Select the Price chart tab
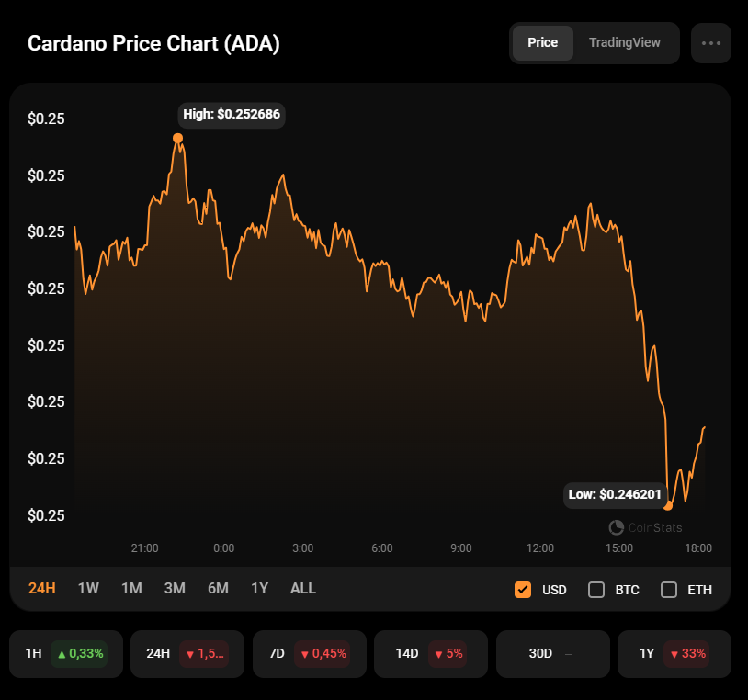The image size is (748, 700). [542, 42]
